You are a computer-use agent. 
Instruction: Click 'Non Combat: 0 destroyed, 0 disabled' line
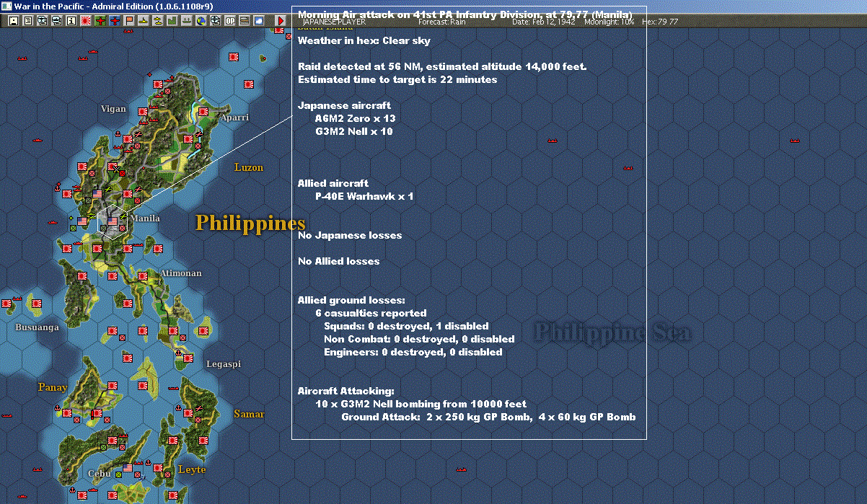pyautogui.click(x=419, y=340)
